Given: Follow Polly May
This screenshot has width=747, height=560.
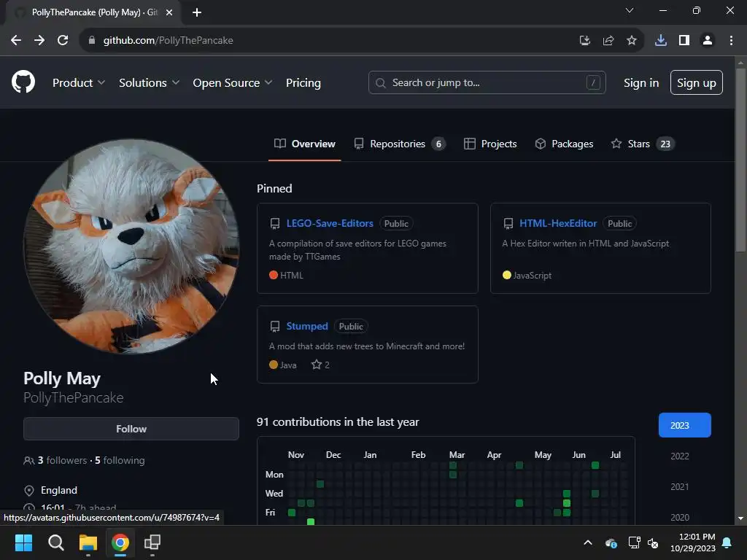Looking at the screenshot, I should (131, 429).
